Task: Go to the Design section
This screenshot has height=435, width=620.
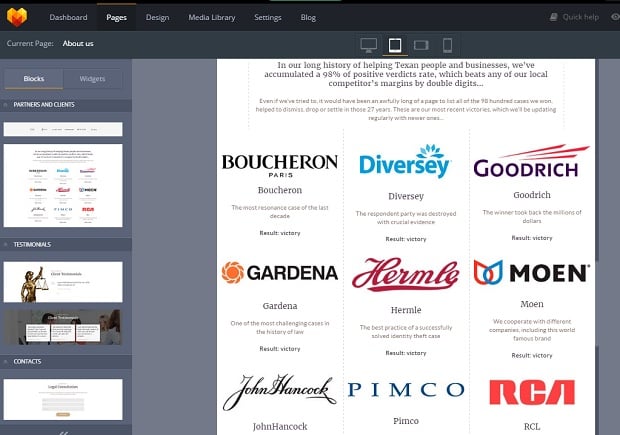Action: pos(157,17)
